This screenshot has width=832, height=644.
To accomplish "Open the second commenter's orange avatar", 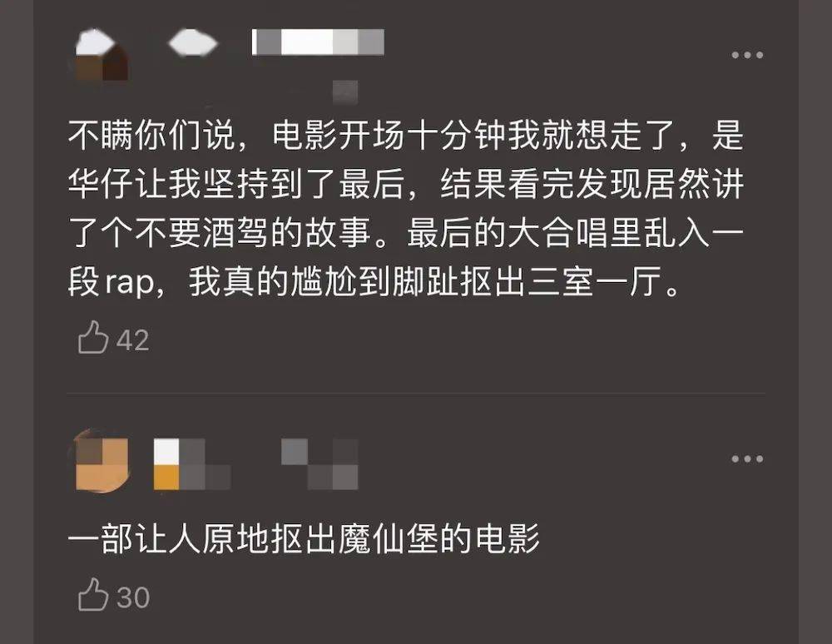I will 102,461.
